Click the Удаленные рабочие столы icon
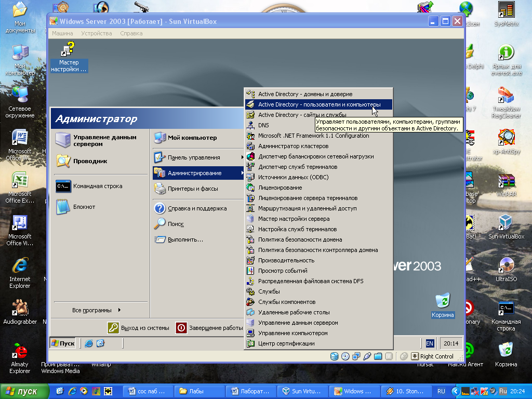This screenshot has width=532, height=399. tap(250, 312)
